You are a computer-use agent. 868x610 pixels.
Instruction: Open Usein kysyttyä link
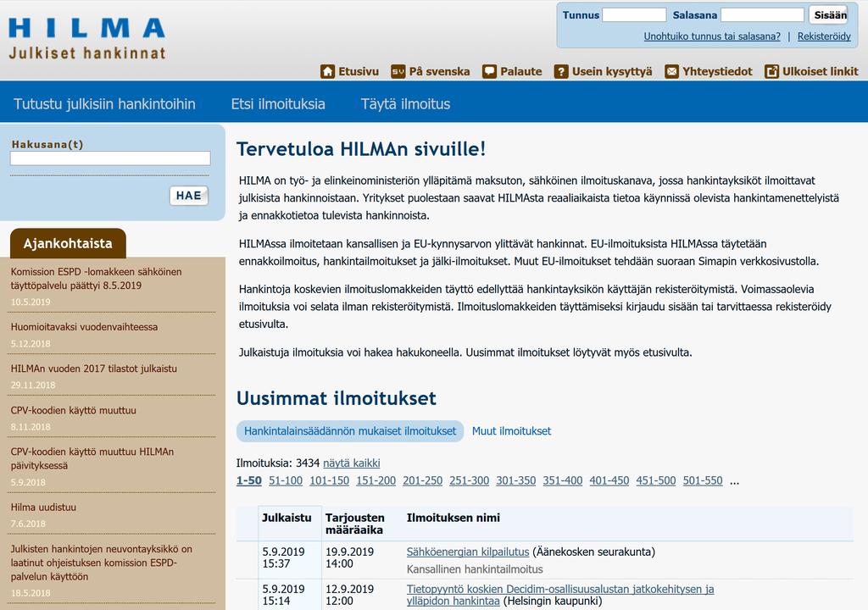tap(612, 71)
